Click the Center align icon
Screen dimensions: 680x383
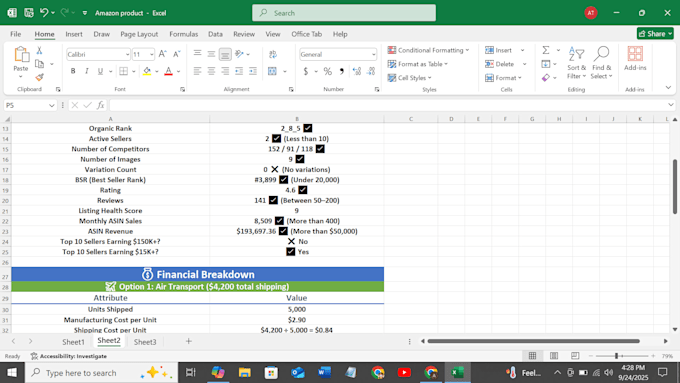(211, 71)
